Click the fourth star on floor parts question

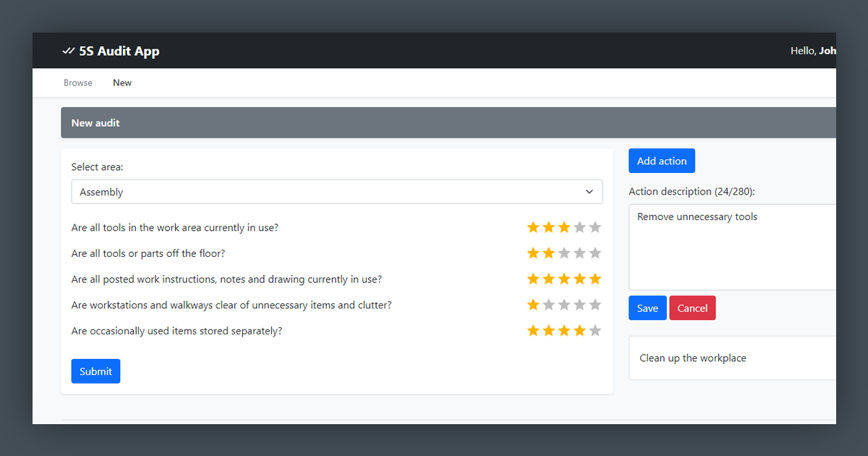[x=579, y=253]
